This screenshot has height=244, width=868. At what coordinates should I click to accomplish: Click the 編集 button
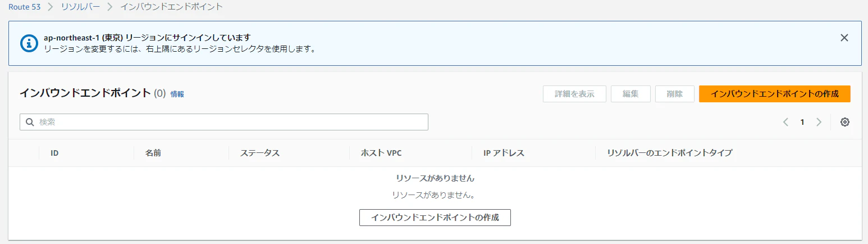pos(631,94)
